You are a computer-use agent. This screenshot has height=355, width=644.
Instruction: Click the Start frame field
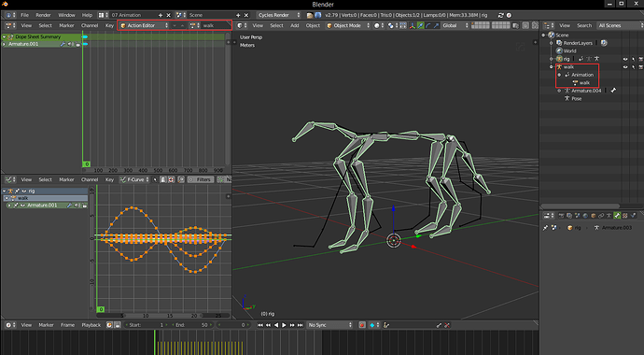coord(146,325)
